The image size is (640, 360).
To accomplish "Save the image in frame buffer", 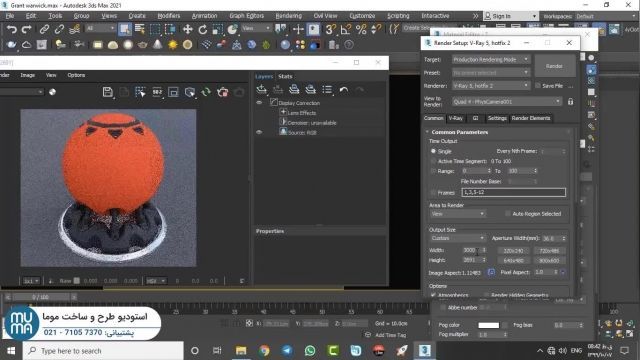I will [x=108, y=92].
